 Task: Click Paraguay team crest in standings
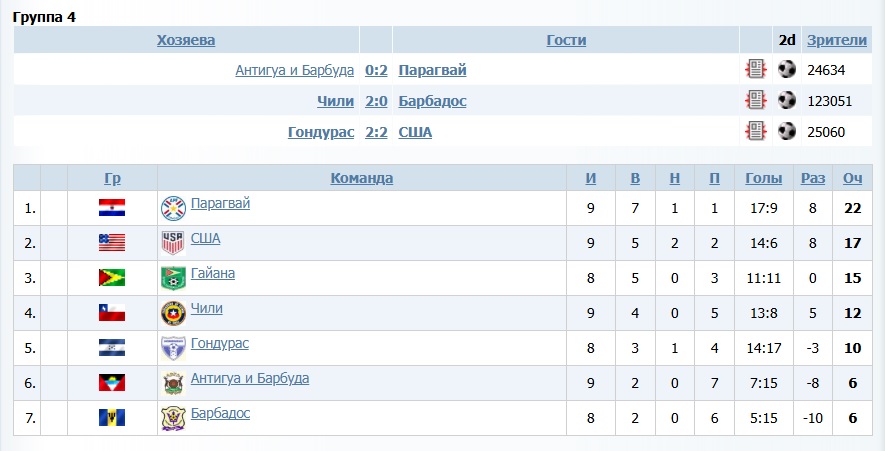pyautogui.click(x=173, y=208)
